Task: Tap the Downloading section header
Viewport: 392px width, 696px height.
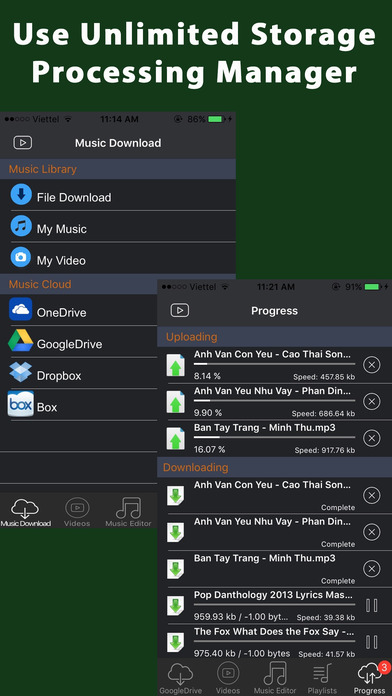Action: [274, 467]
